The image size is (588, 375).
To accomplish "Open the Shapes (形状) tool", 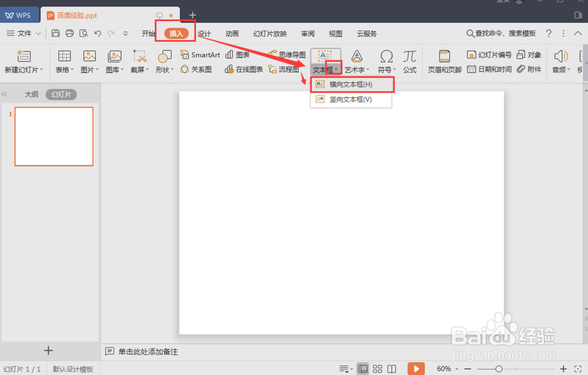I will pyautogui.click(x=165, y=61).
